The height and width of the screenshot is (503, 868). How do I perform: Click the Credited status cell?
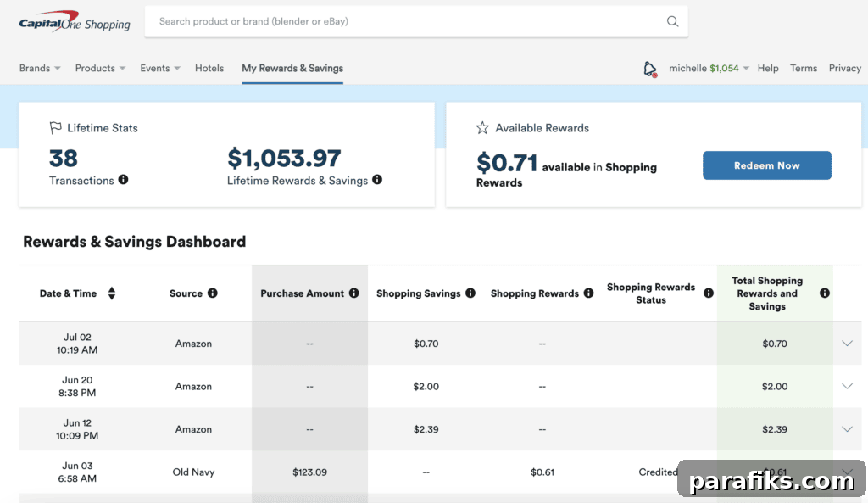(658, 472)
